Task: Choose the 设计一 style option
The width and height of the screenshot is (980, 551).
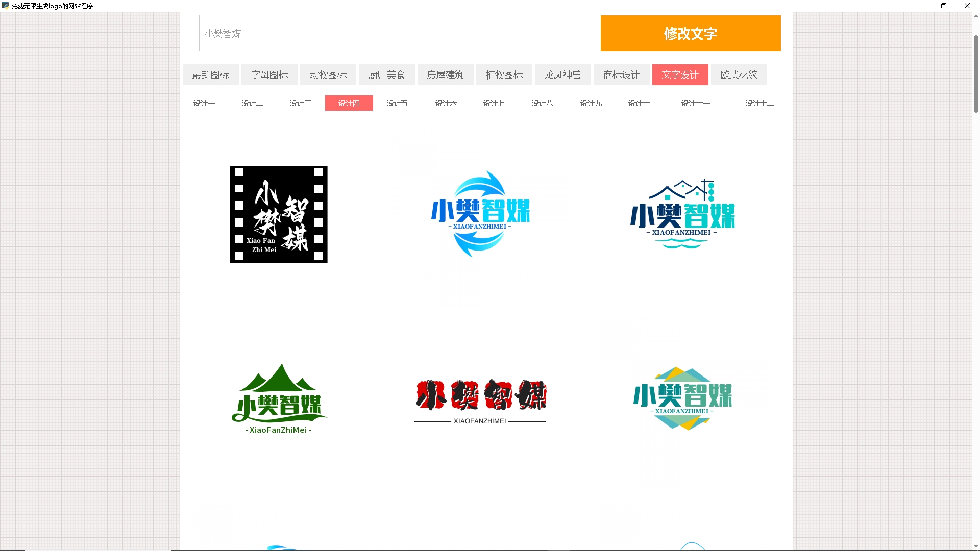Action: [204, 103]
